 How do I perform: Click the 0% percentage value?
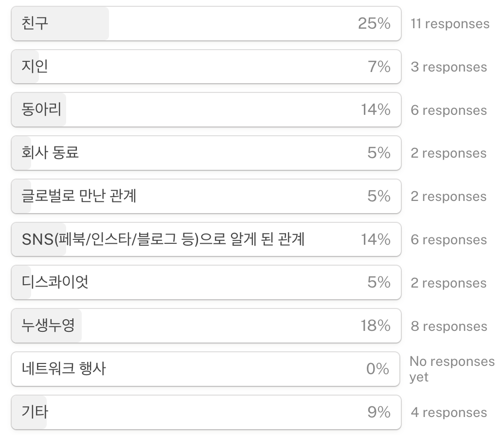coord(378,369)
